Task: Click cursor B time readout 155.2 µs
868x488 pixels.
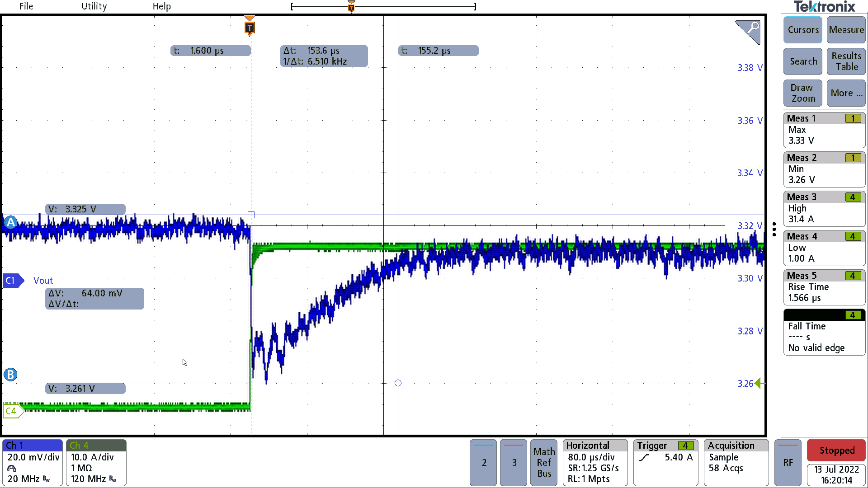Action: pyautogui.click(x=438, y=51)
